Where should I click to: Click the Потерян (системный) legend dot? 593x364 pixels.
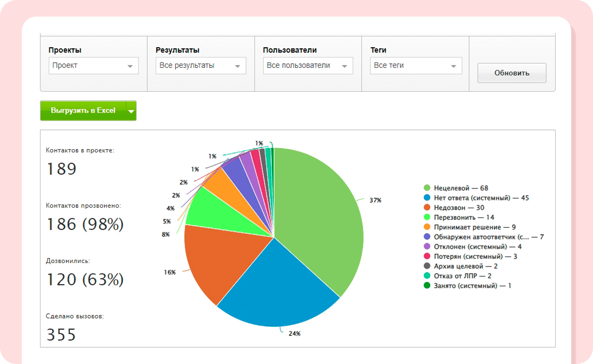427,256
